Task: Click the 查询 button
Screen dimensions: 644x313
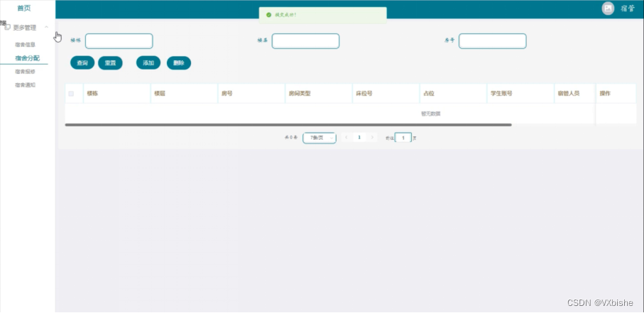Action: click(x=82, y=63)
